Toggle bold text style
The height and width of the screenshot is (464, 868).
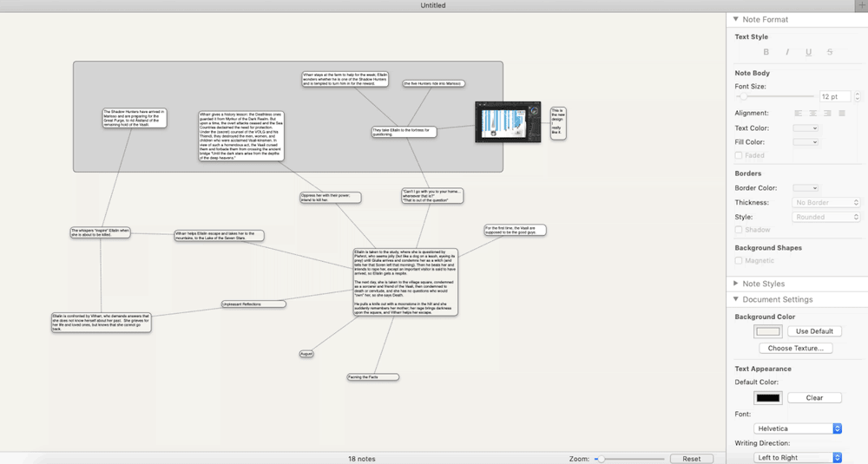766,53
